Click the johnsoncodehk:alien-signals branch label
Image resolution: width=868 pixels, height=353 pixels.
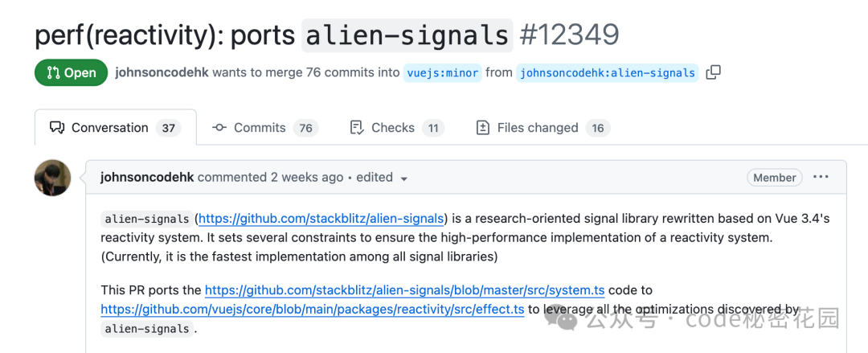coord(608,72)
